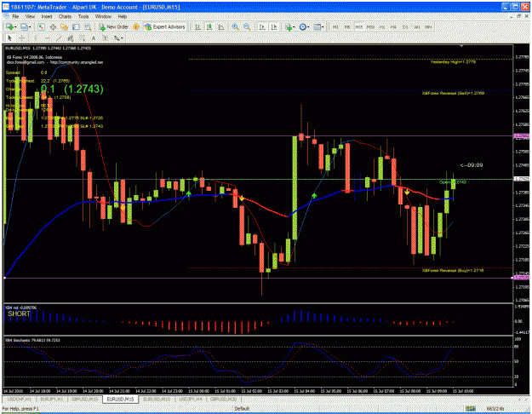Switch timeframe to M5
532x414 pixels.
pyautogui.click(x=347, y=26)
